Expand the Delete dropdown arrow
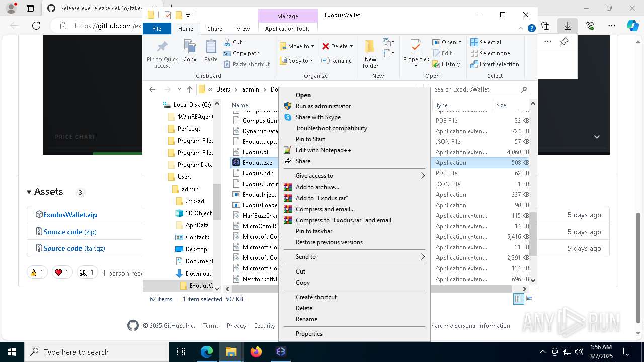 (351, 46)
